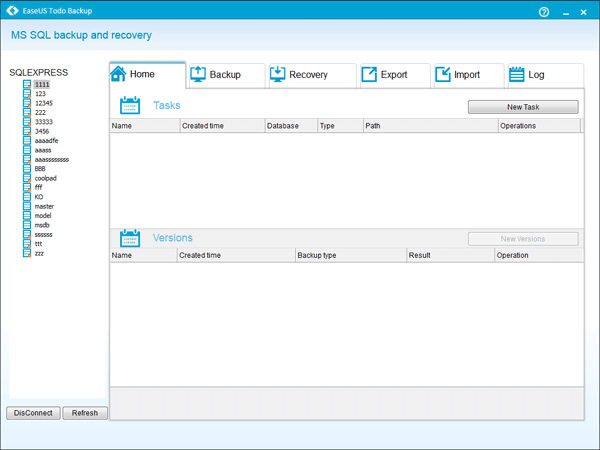Screen dimensions: 600x450
Task: Click the Export tab arrow icon
Action: (x=369, y=74)
